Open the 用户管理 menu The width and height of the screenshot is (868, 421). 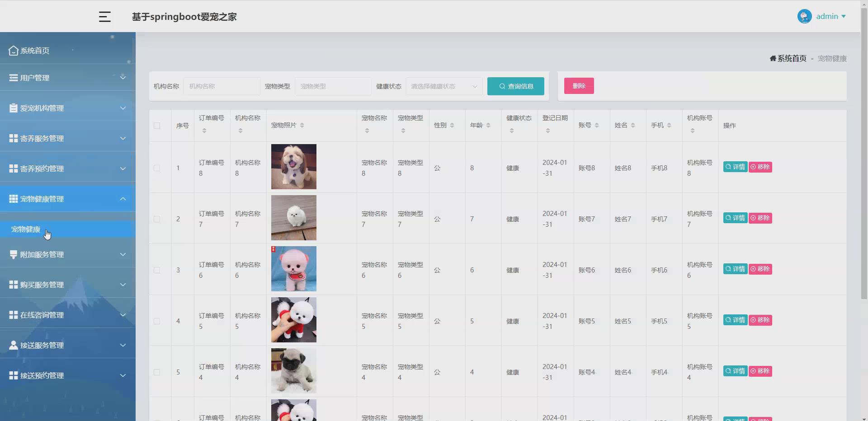tap(68, 78)
